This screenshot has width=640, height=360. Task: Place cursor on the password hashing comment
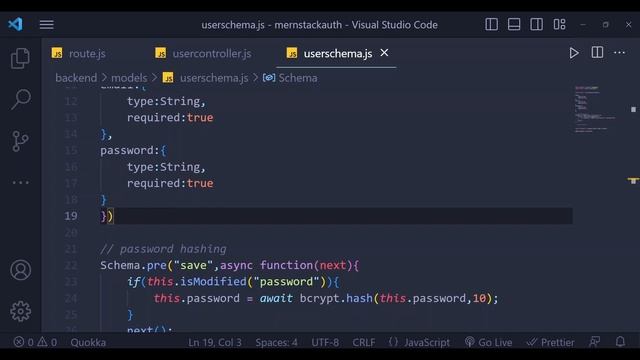[163, 249]
